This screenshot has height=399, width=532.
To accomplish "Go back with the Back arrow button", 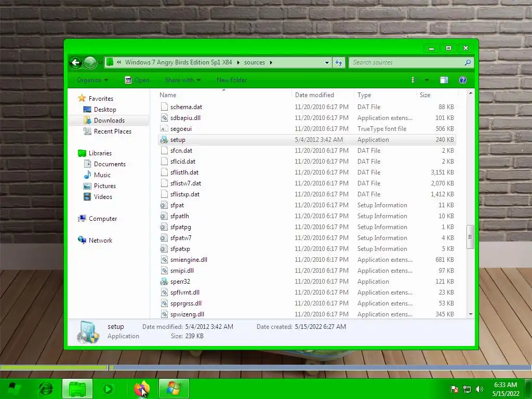I will pos(76,62).
